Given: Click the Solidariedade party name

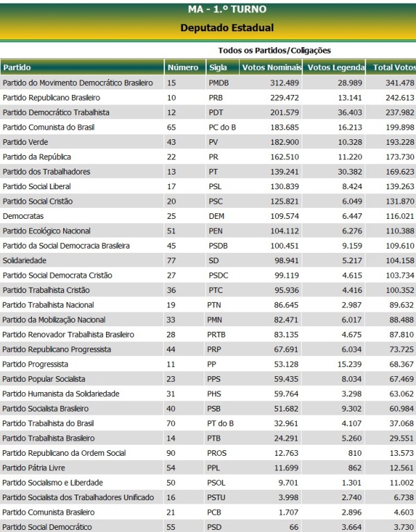Looking at the screenshot, I should coord(24,260).
